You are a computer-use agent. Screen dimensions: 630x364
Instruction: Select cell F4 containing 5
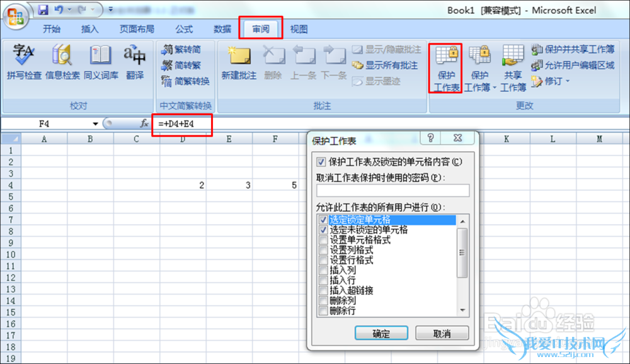coord(276,185)
